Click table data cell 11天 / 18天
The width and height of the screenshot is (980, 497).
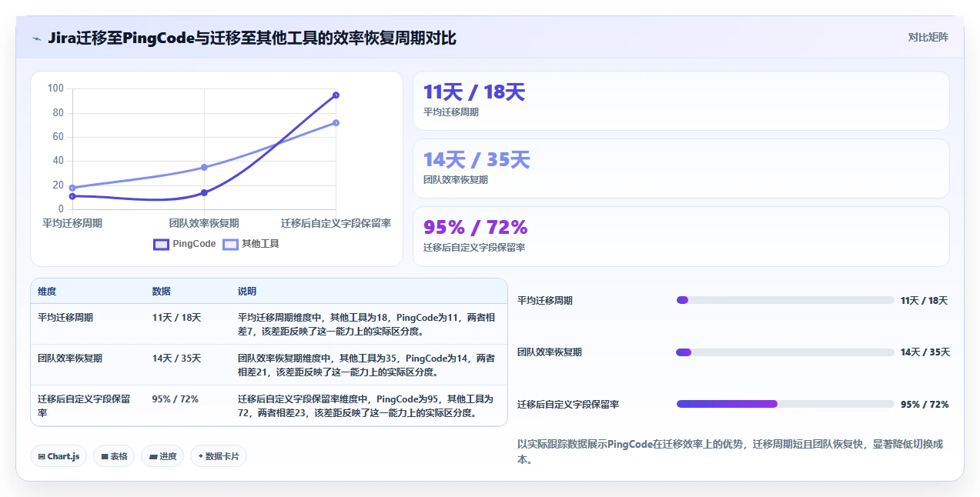(176, 317)
